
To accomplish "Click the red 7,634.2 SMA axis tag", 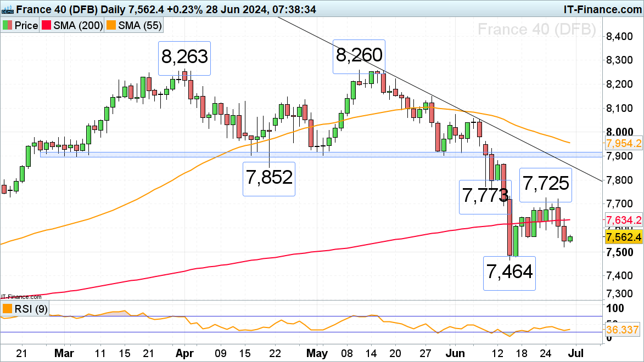I will pyautogui.click(x=624, y=220).
